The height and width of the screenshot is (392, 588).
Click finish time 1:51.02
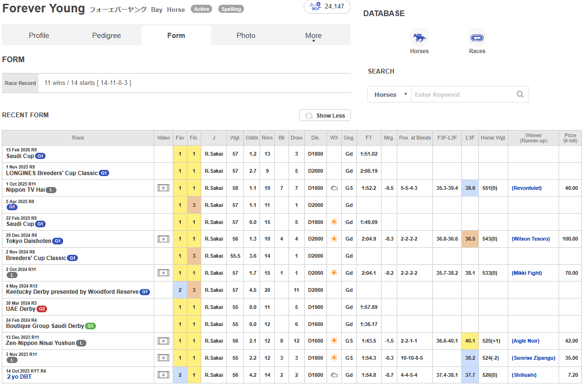[x=369, y=154]
